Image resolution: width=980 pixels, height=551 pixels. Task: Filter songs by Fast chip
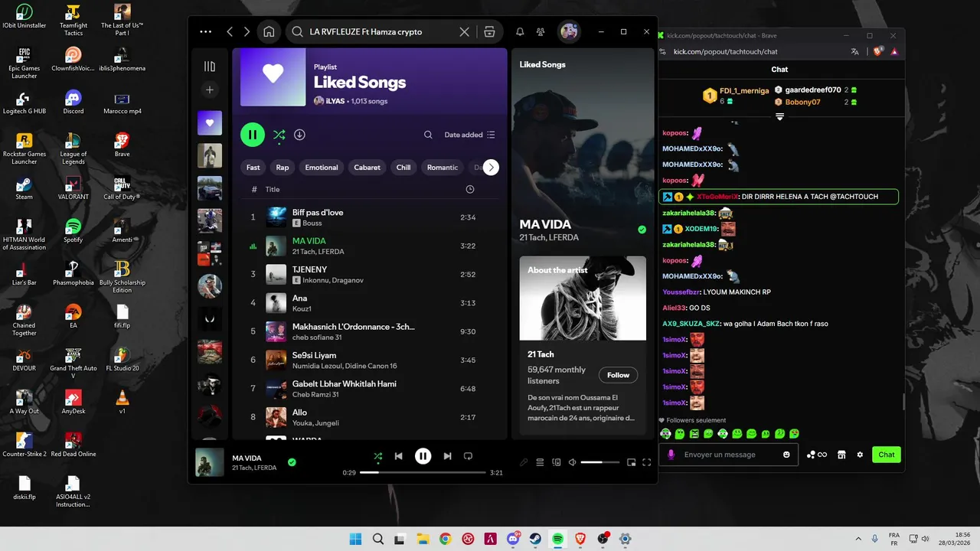click(253, 168)
